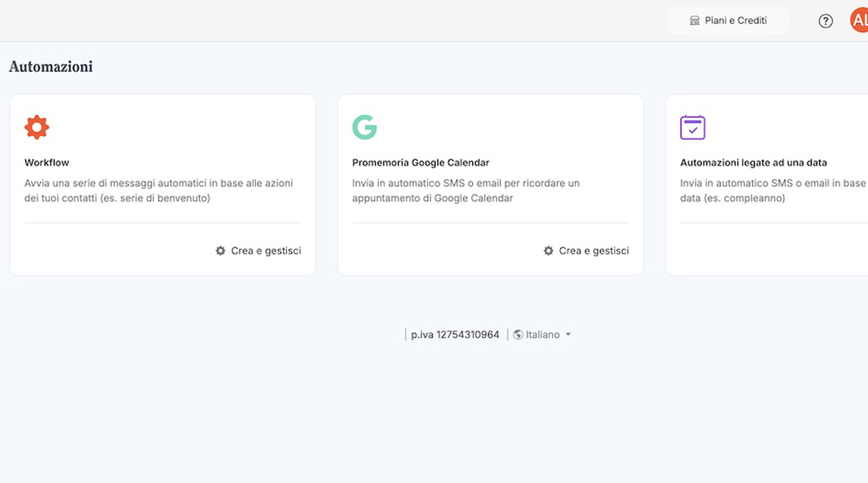The height and width of the screenshot is (483, 868).
Task: Select Crea e gestisci for Workflow
Action: (266, 251)
